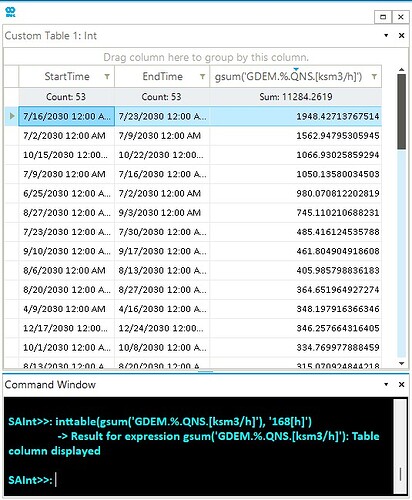
Task: Open Custom Table panel options dropdown
Action: (386, 35)
